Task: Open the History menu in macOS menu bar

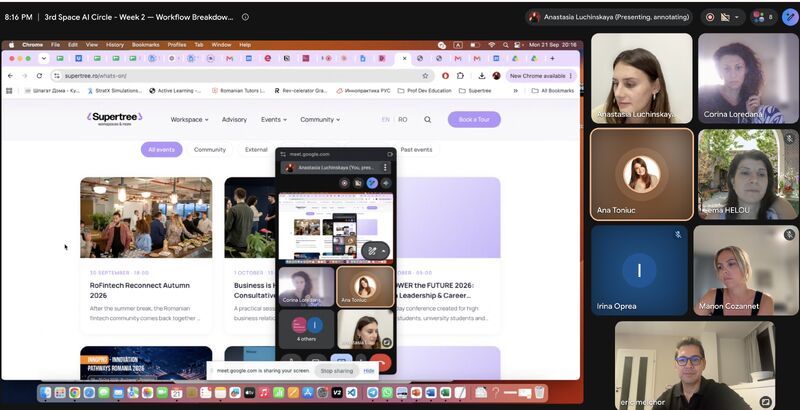Action: coord(115,45)
